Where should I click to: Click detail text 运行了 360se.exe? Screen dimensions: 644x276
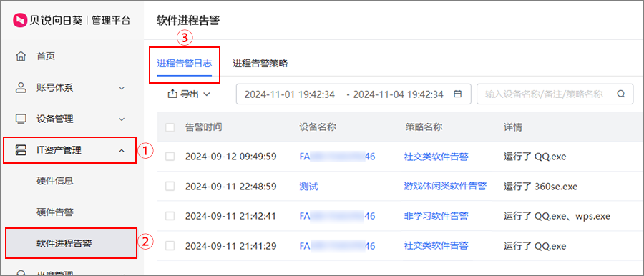pyautogui.click(x=540, y=187)
